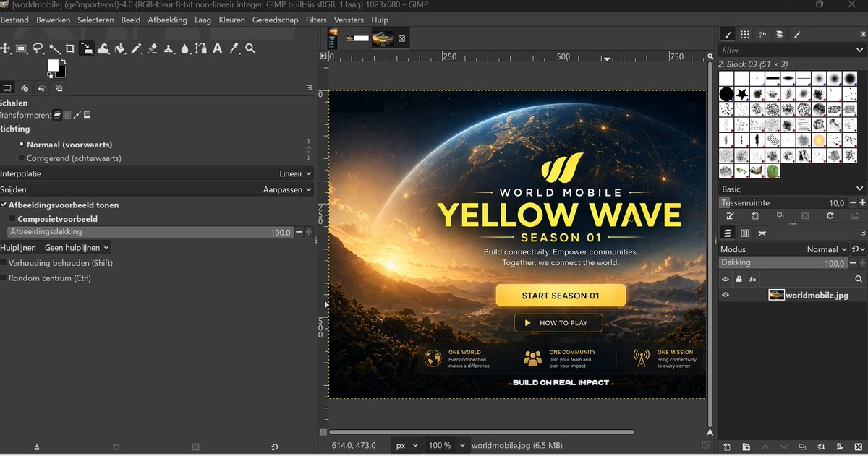
Task: Select the Scale transform tool in toolbox
Action: (x=87, y=48)
